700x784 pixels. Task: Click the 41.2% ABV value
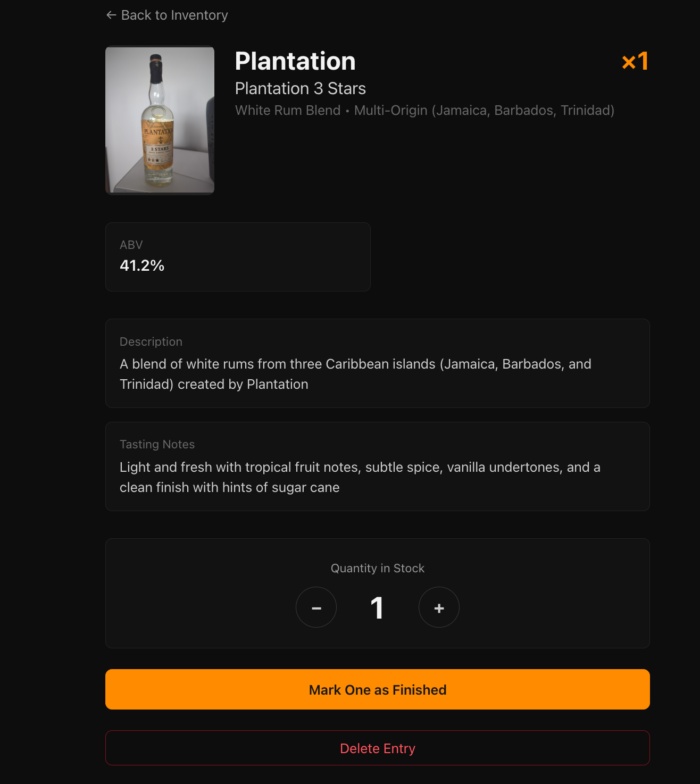(x=142, y=265)
